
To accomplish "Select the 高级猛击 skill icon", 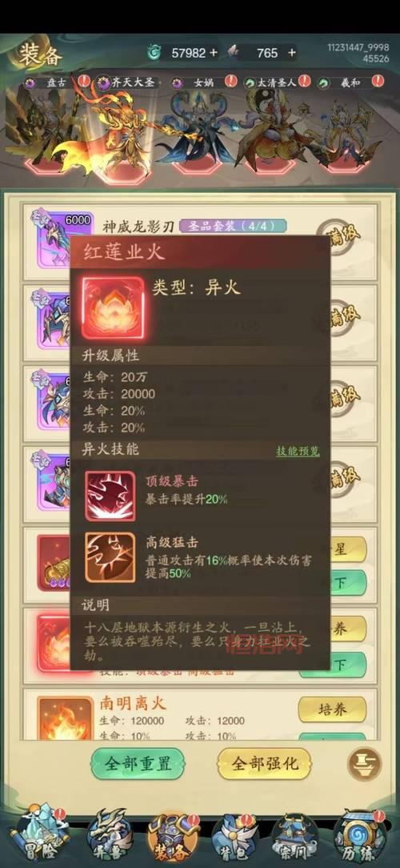I will point(110,557).
